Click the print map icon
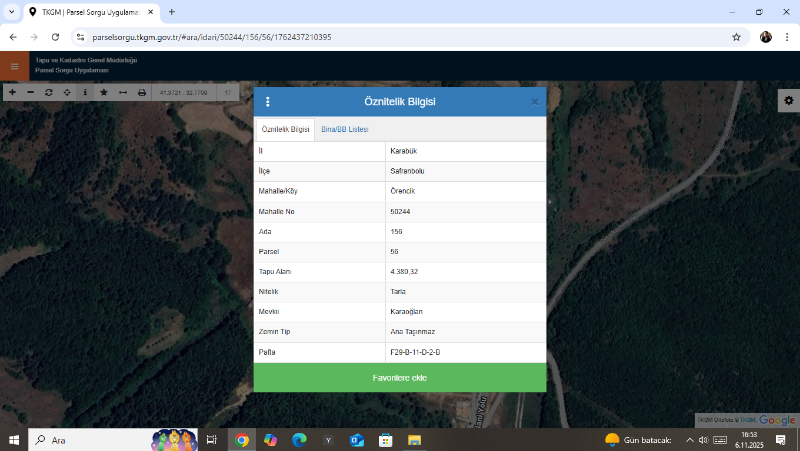Image resolution: width=800 pixels, height=451 pixels. coord(141,92)
